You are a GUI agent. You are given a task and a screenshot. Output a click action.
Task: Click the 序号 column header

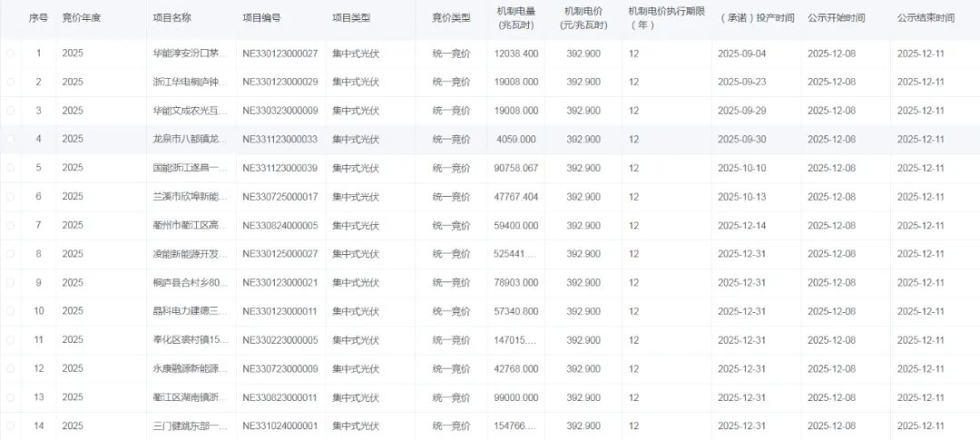[38, 18]
